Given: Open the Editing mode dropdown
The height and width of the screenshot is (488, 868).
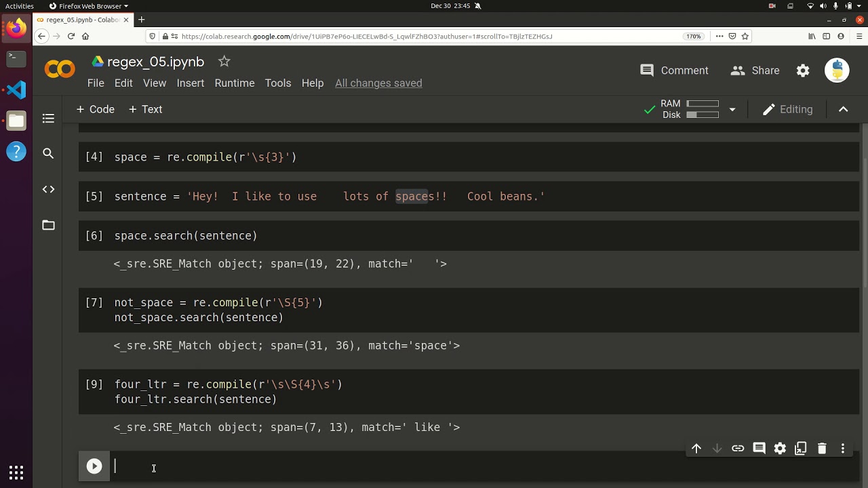Looking at the screenshot, I should [x=787, y=109].
